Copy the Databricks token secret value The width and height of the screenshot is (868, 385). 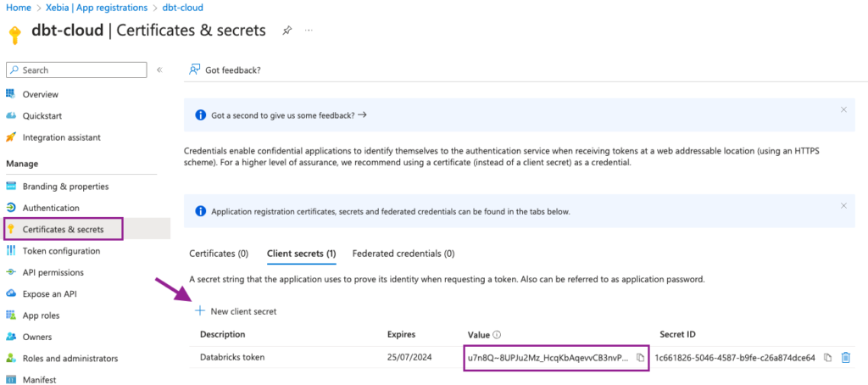point(640,357)
